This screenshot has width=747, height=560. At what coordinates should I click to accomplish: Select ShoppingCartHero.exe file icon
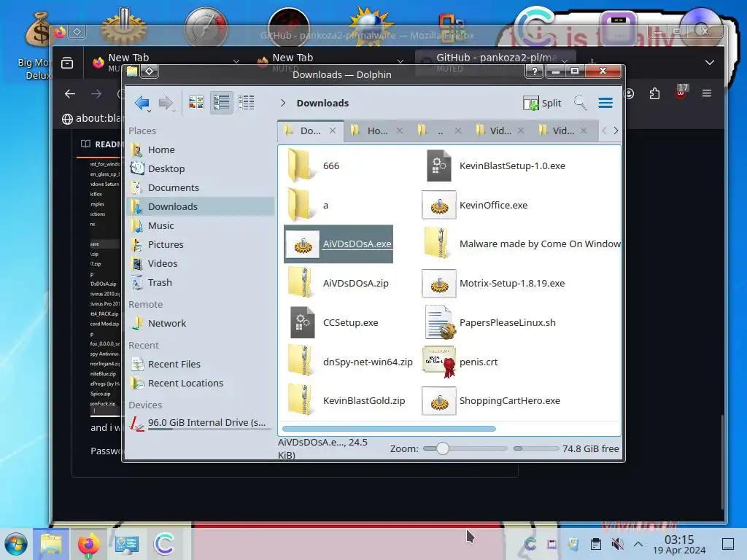click(438, 401)
